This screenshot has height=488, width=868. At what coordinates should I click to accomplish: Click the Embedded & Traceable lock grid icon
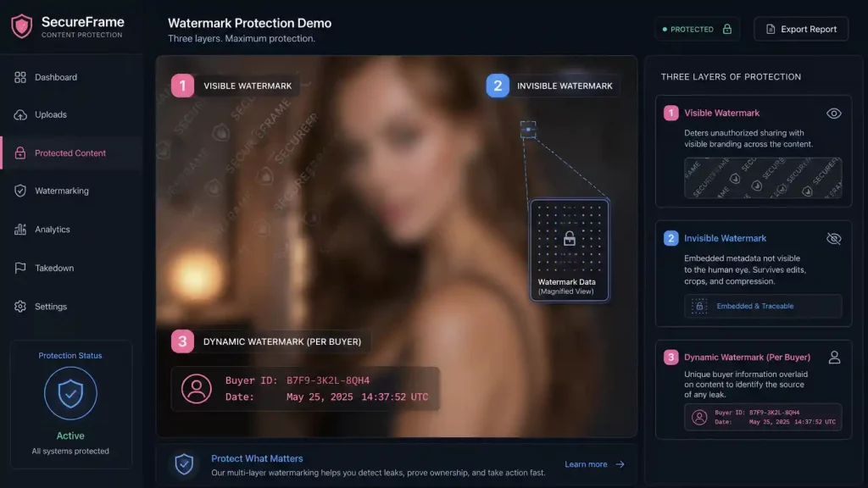[699, 306]
